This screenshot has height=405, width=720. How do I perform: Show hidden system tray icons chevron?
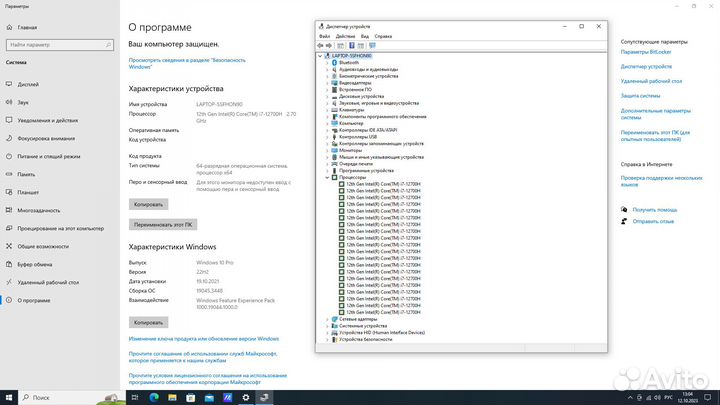click(630, 398)
